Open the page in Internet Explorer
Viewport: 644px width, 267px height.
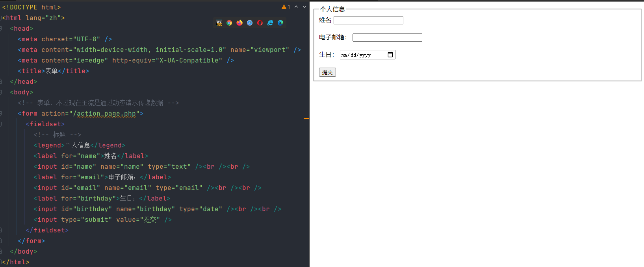(x=270, y=23)
